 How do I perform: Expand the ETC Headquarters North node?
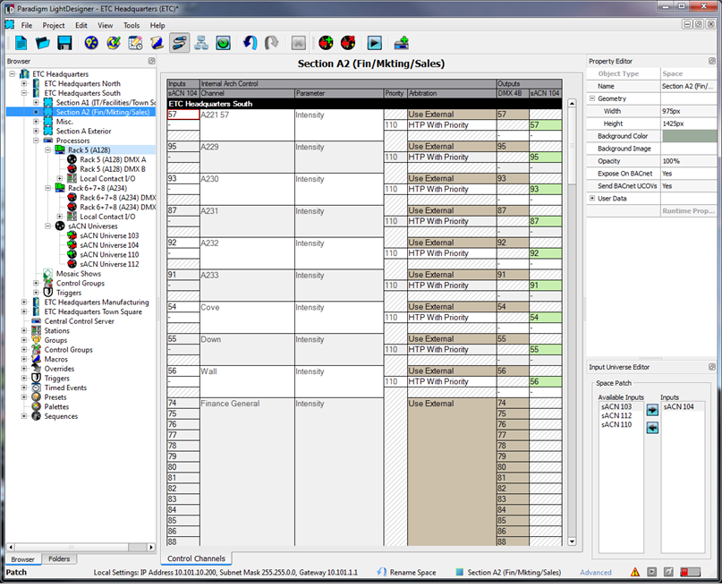[24, 83]
